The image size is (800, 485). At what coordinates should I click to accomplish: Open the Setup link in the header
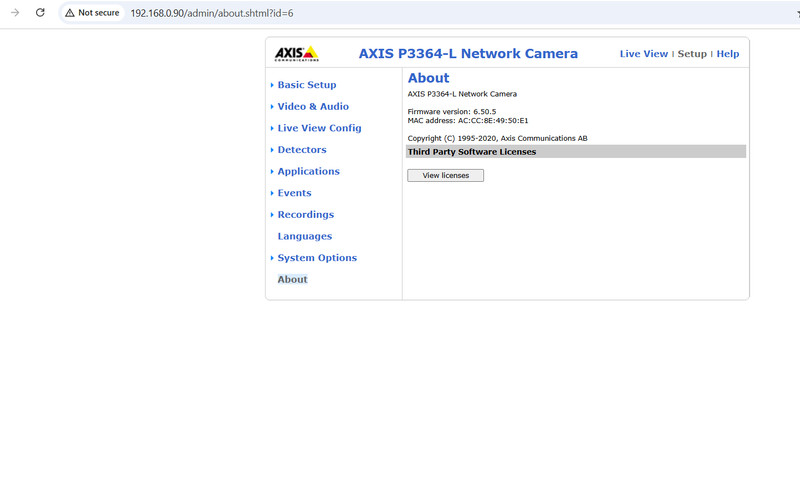tap(692, 54)
